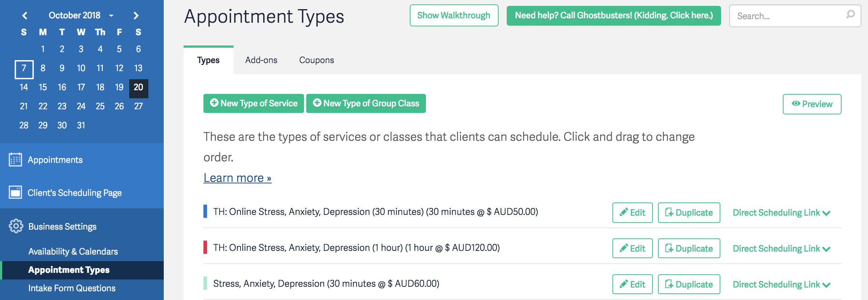Select the Appointments calendar icon in sidebar
The height and width of the screenshot is (300, 868).
[15, 159]
